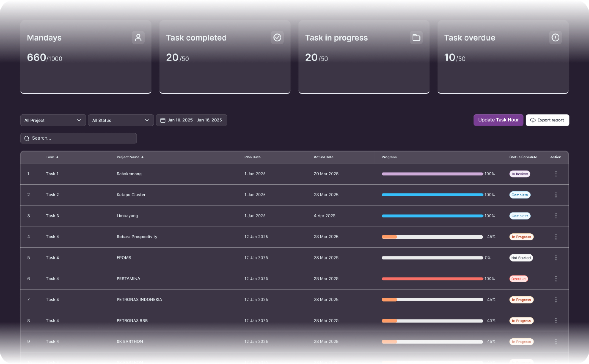589x364 pixels.
Task: Select the PERTAMINA project name
Action: click(x=128, y=279)
